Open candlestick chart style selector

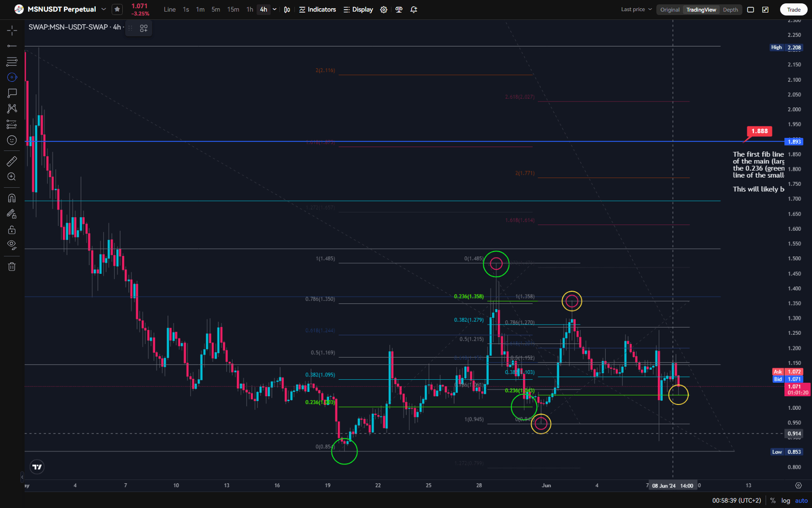[287, 10]
